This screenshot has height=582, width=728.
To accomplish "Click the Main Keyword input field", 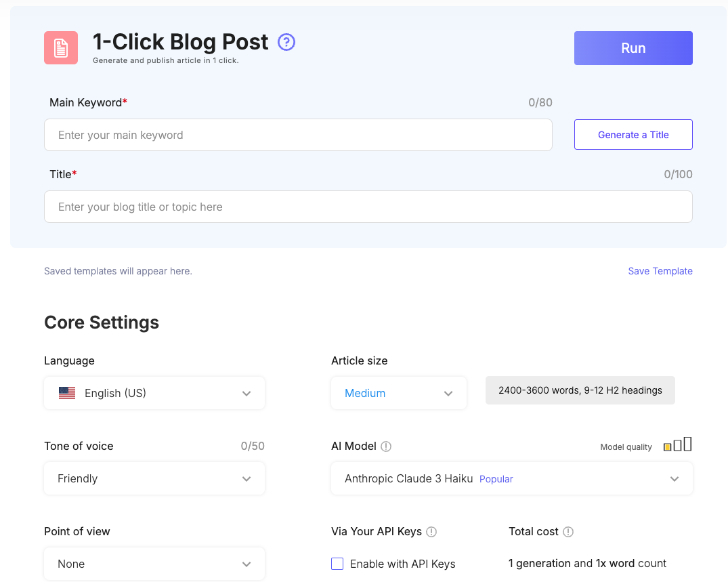I will coord(298,134).
